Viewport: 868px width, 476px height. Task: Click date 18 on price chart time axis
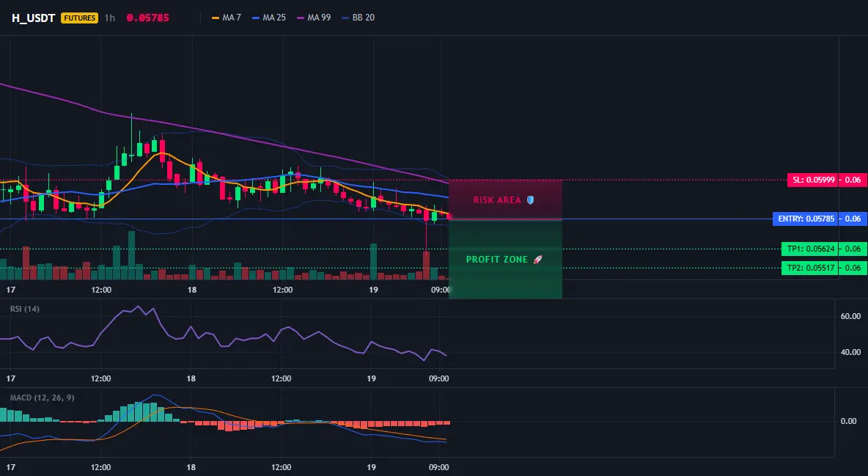click(192, 290)
